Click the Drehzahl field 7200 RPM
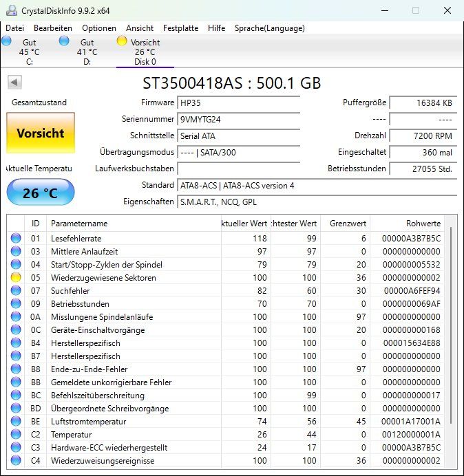464x476 pixels. pyautogui.click(x=423, y=136)
